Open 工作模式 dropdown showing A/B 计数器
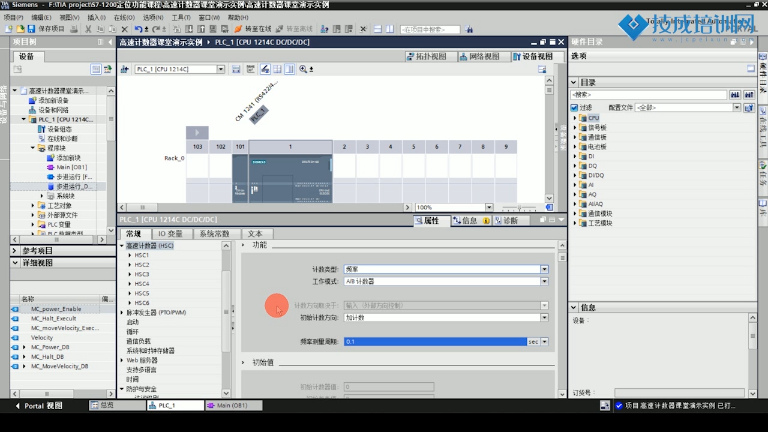The width and height of the screenshot is (768, 432). coord(544,281)
